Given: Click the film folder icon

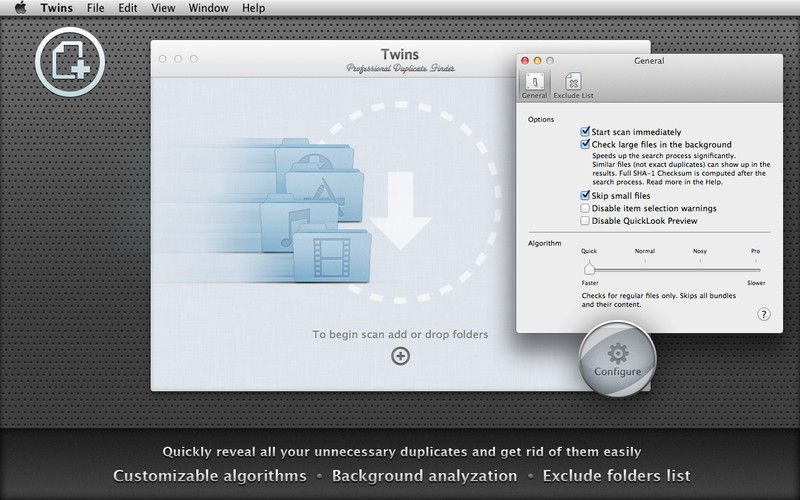Looking at the screenshot, I should pos(332,254).
